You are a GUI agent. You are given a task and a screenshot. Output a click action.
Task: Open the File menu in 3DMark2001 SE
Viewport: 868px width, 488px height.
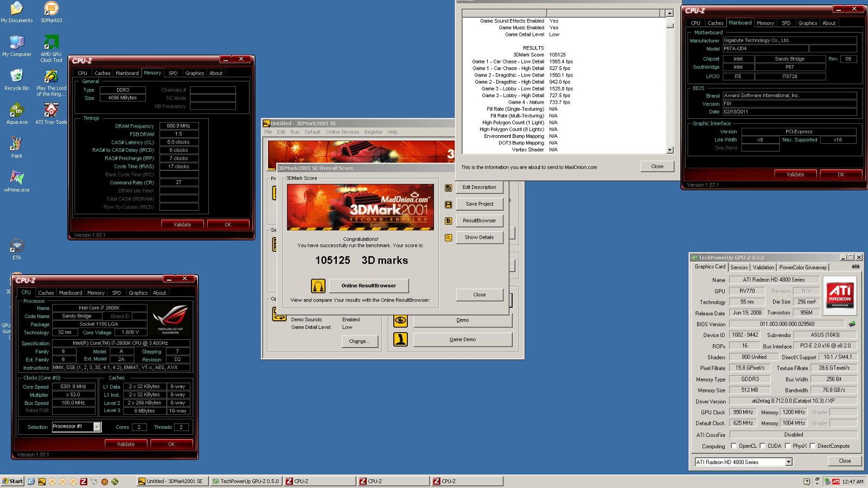tap(268, 132)
